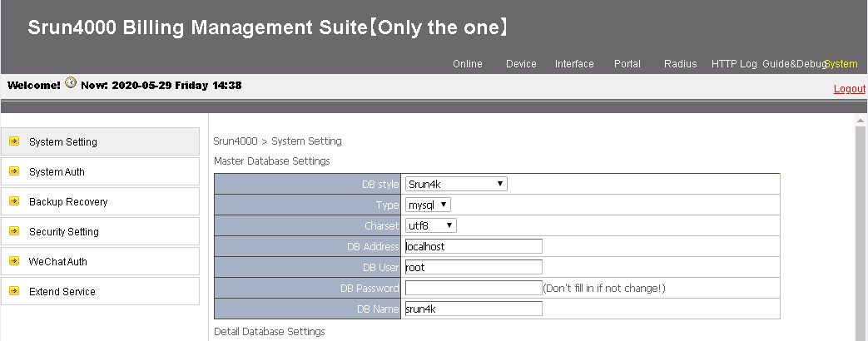Select the System menu item
This screenshot has height=341, width=868.
click(841, 64)
